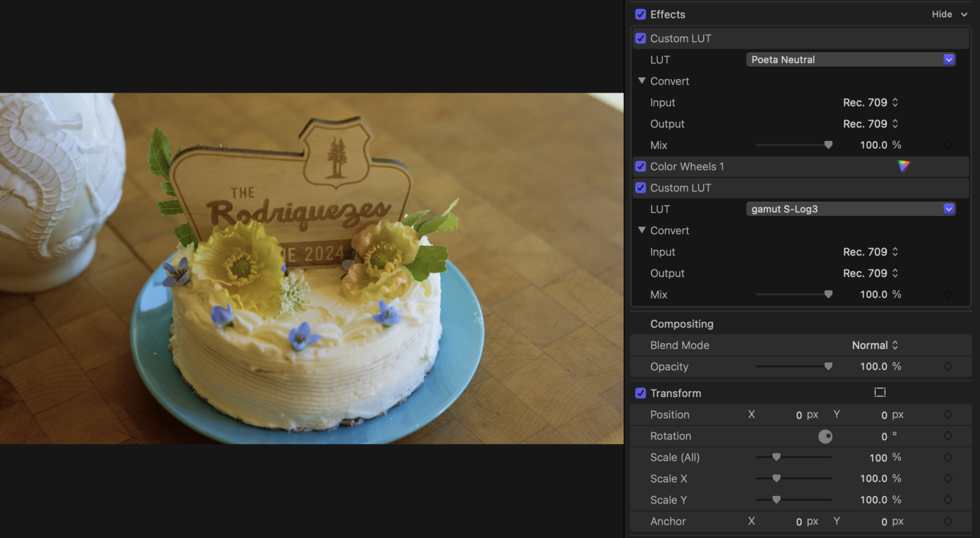Image resolution: width=980 pixels, height=538 pixels.
Task: Click the Scale (All) slider handle
Action: [x=776, y=457]
